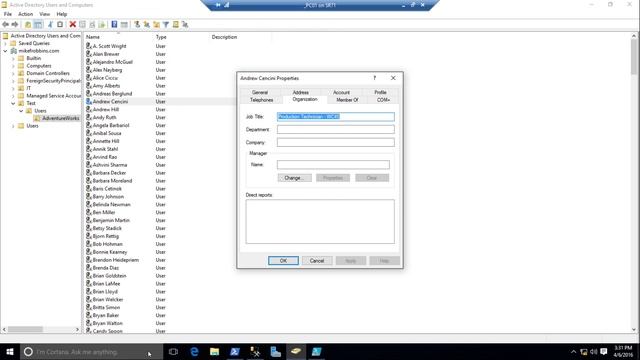Screen dimensions: 640x360
Task: Collapse the mikefrobbins.com domain node
Action: point(6,51)
